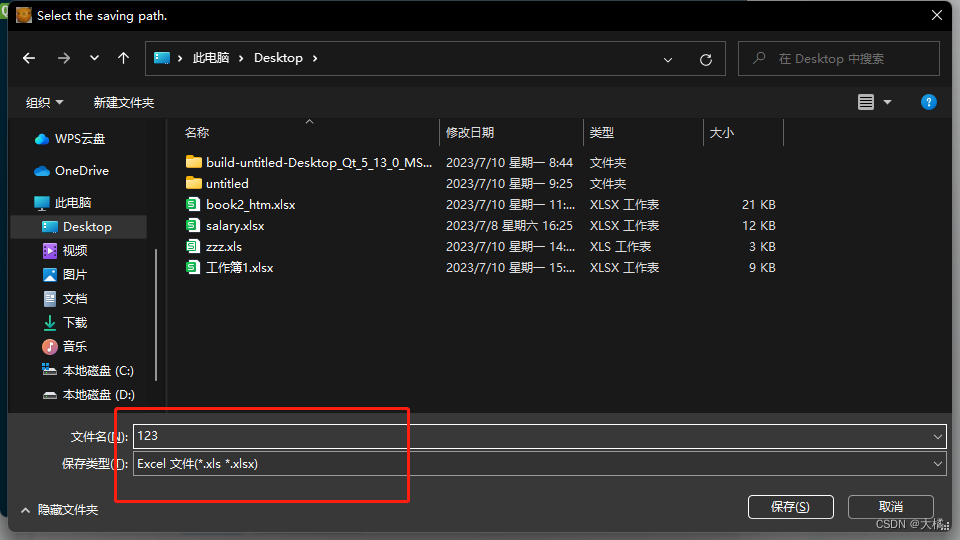Click the dialog title bar app icon
The width and height of the screenshot is (960, 540).
coord(24,15)
